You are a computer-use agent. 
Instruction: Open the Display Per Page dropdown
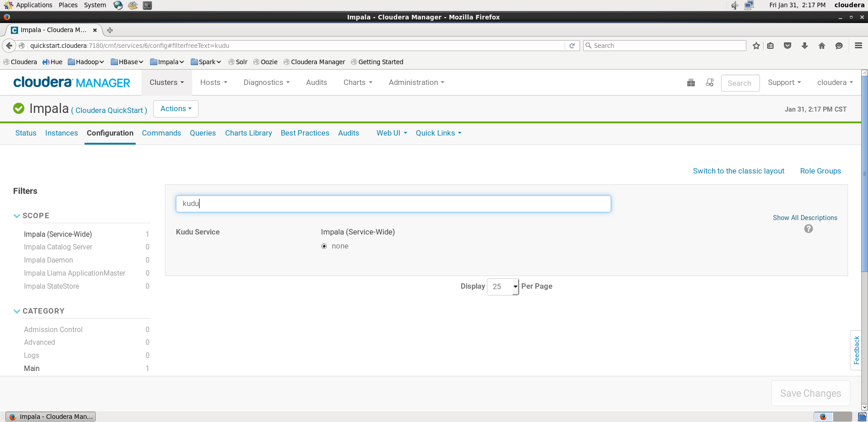tap(502, 286)
